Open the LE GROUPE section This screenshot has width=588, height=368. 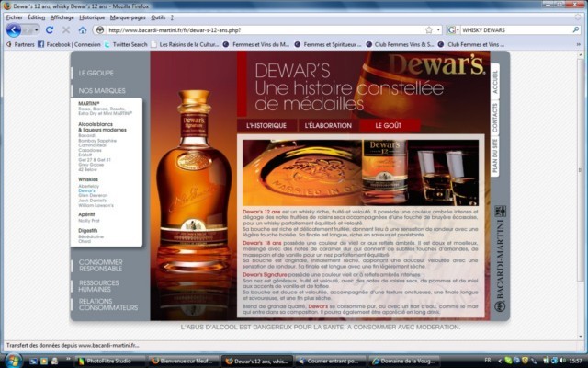(96, 72)
